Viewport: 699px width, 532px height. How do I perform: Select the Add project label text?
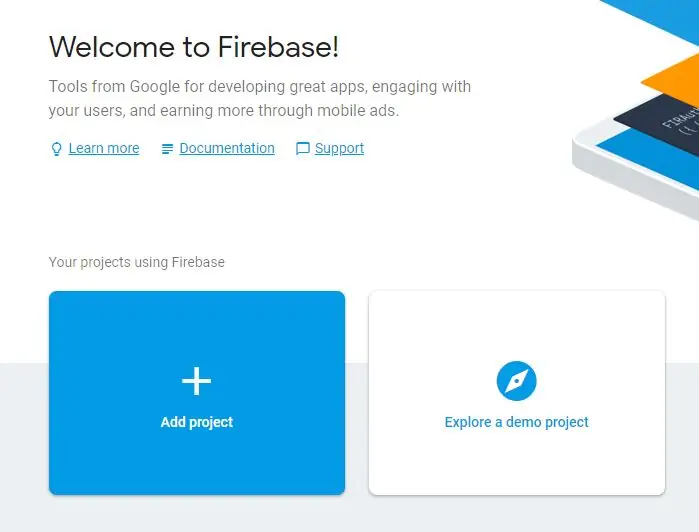(197, 422)
